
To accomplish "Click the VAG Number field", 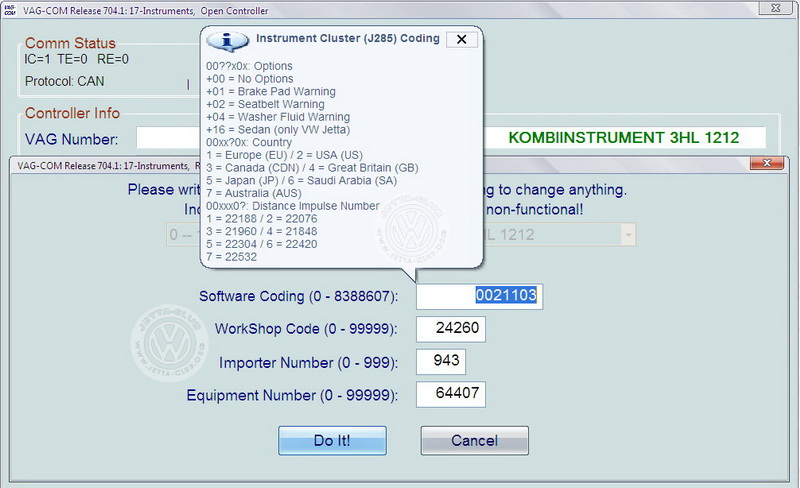I will coord(168,138).
